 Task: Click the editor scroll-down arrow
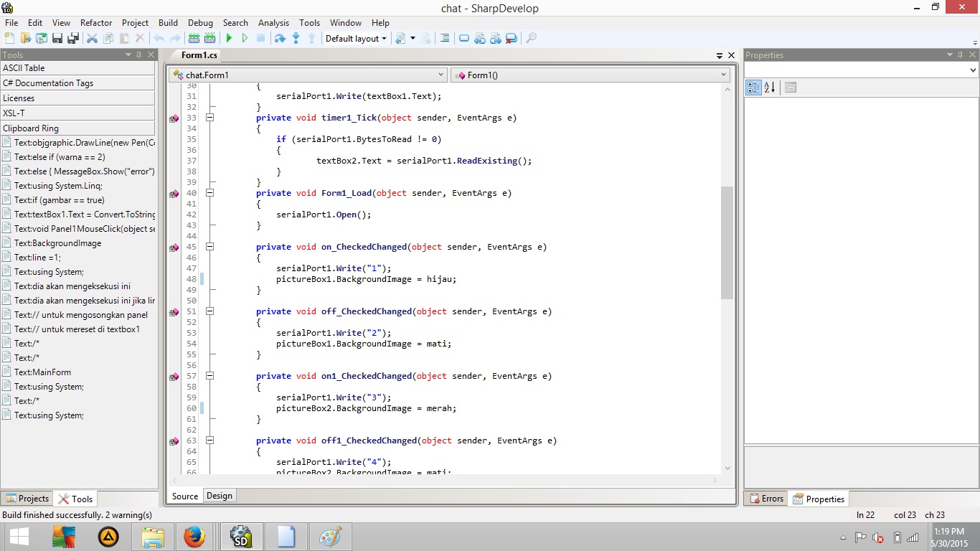tap(727, 468)
